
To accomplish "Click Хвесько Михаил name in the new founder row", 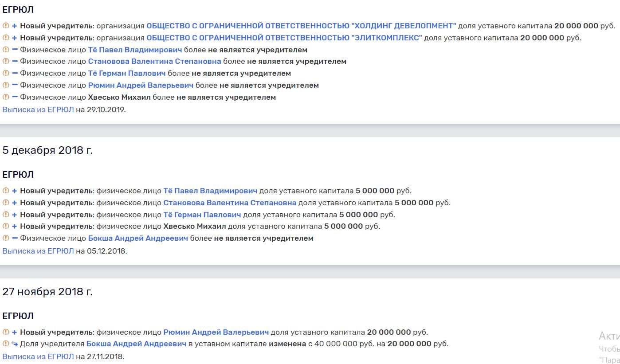I will pyautogui.click(x=195, y=226).
